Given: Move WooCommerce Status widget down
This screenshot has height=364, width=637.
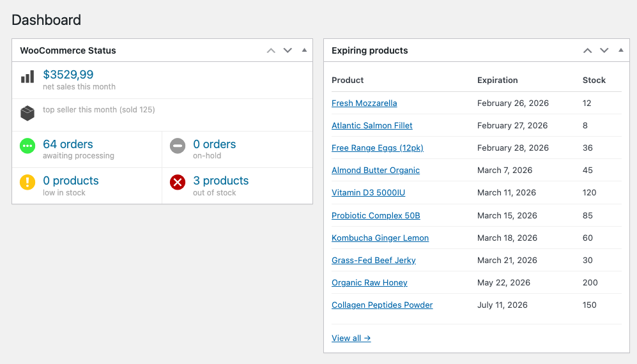Looking at the screenshot, I should [288, 50].
